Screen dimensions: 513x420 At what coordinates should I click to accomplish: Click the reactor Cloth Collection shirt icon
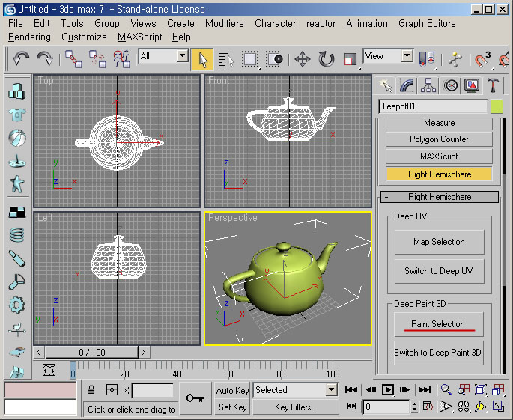(x=17, y=115)
